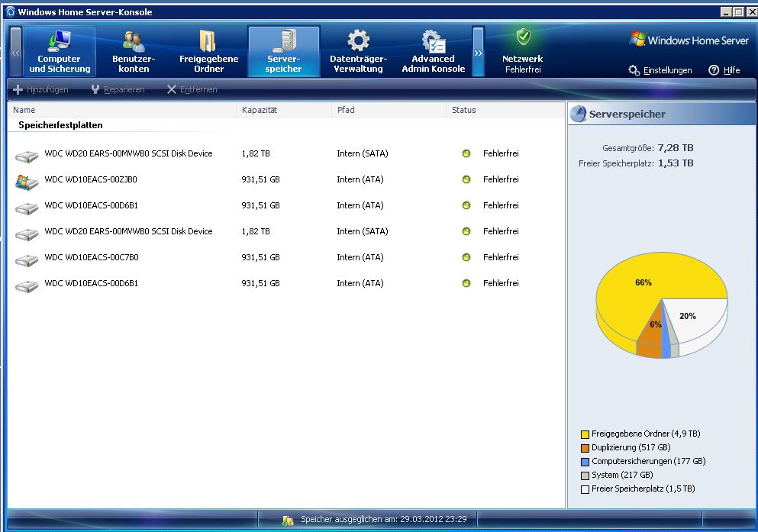This screenshot has height=532, width=758.
Task: Click the Fehlerfrei status of WD10EACS-00C7B0
Action: click(x=501, y=257)
